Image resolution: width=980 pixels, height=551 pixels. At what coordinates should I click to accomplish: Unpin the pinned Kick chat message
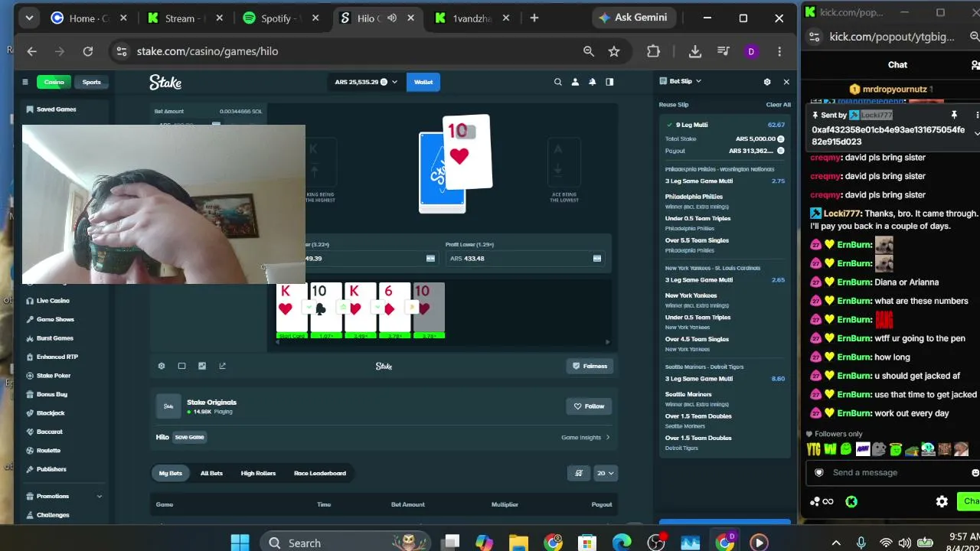954,115
